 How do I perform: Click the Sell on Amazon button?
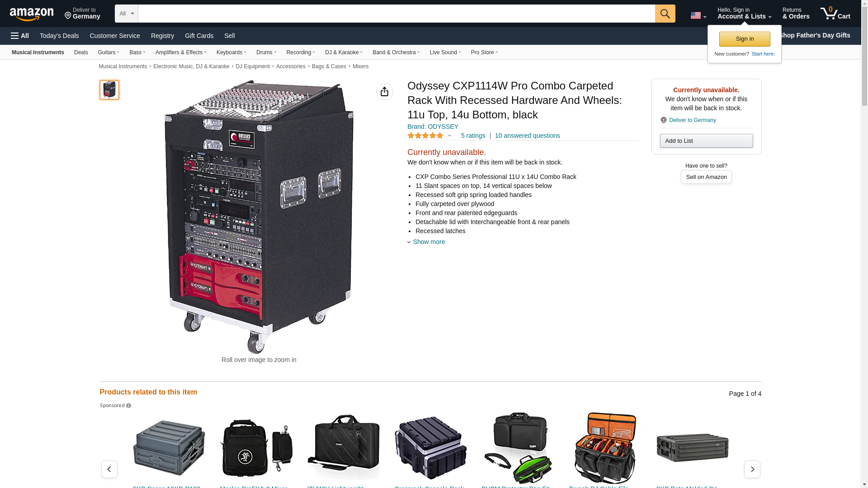tap(706, 177)
